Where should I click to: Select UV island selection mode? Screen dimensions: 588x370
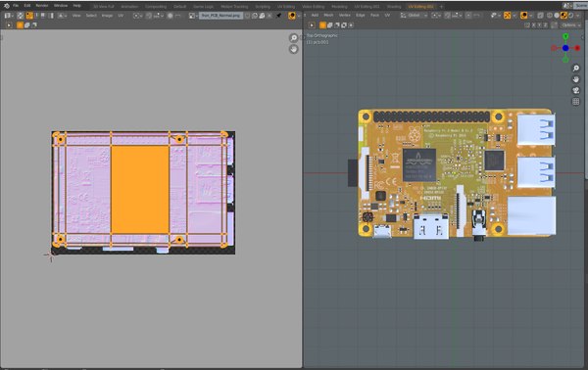point(51,16)
